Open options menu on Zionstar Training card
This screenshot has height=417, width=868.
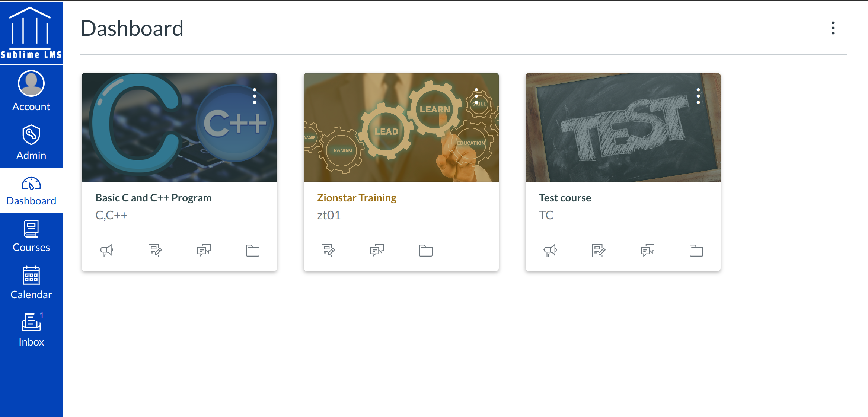(x=476, y=96)
